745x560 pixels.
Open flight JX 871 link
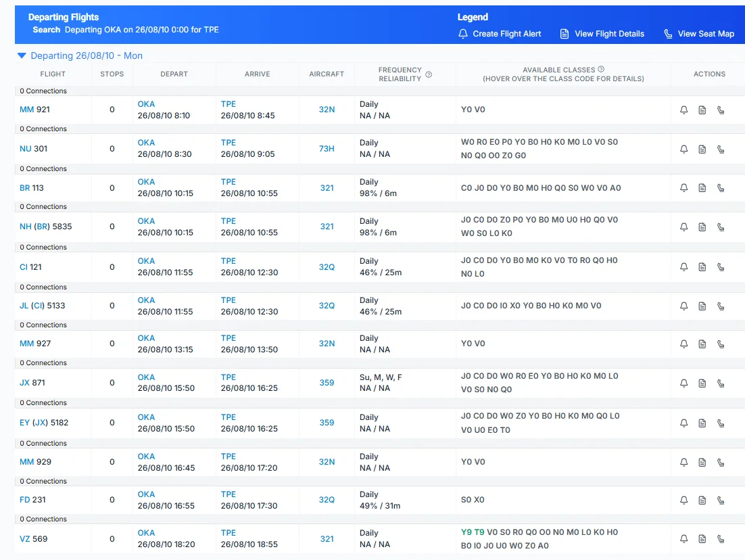pos(32,383)
